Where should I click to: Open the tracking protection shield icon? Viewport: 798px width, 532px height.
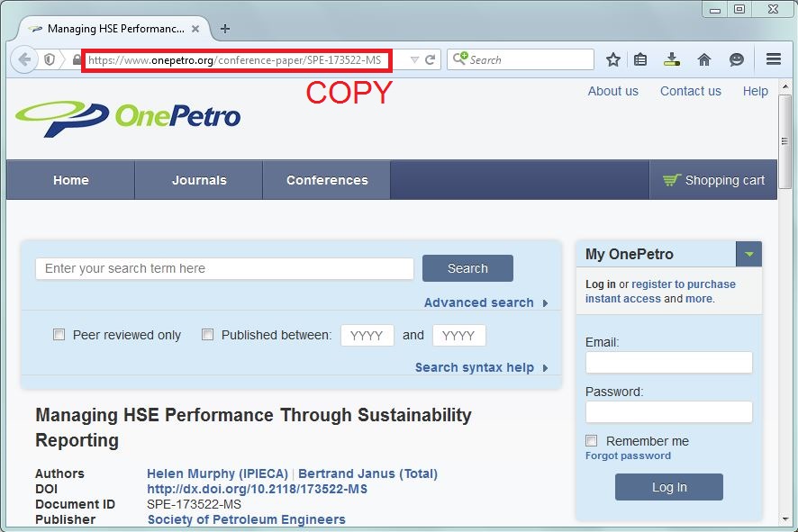coord(50,59)
